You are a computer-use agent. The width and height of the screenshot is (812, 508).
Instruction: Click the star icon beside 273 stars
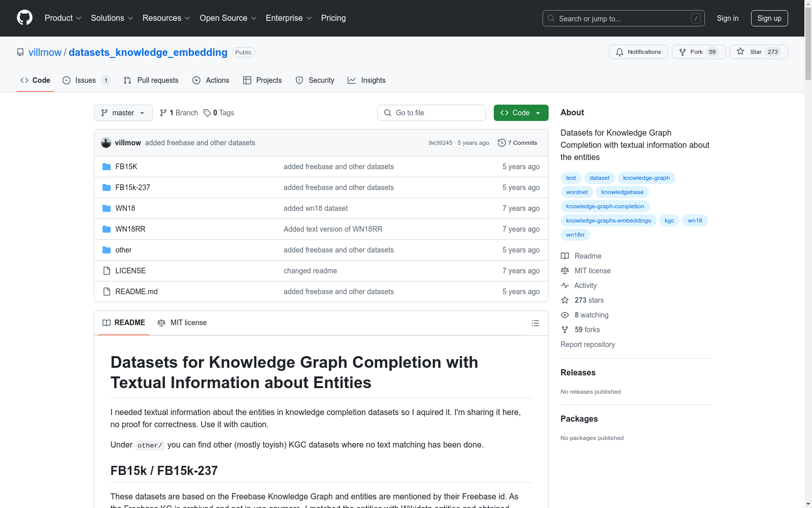tap(565, 300)
